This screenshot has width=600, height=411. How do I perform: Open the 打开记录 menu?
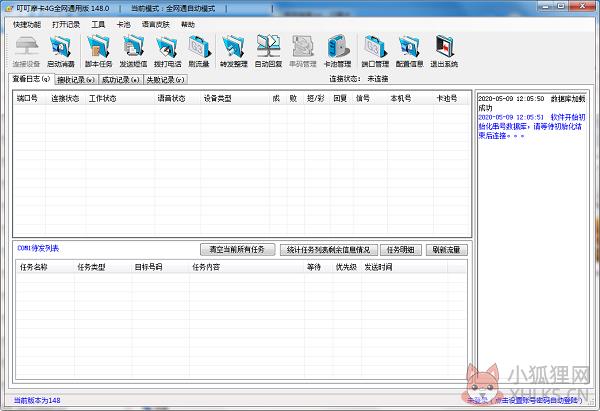[66, 24]
